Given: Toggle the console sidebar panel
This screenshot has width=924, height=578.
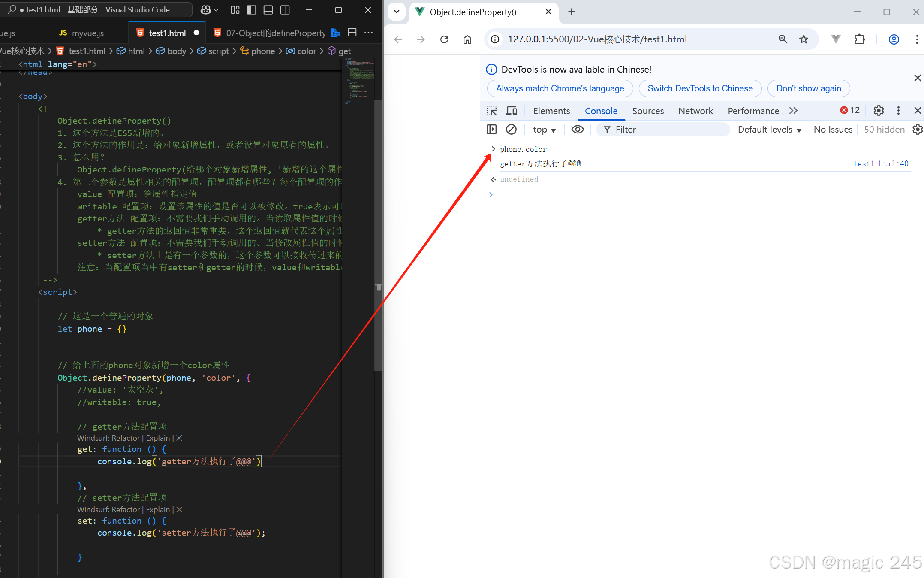Looking at the screenshot, I should [491, 130].
